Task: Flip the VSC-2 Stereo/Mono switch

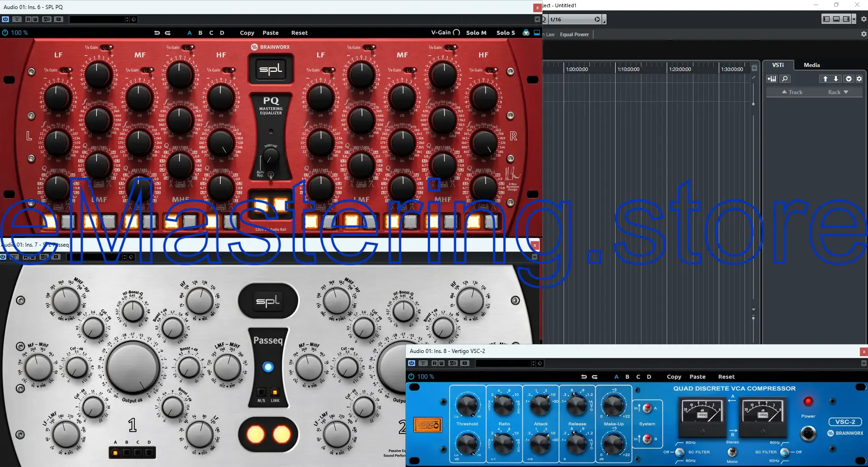Action: [732, 452]
